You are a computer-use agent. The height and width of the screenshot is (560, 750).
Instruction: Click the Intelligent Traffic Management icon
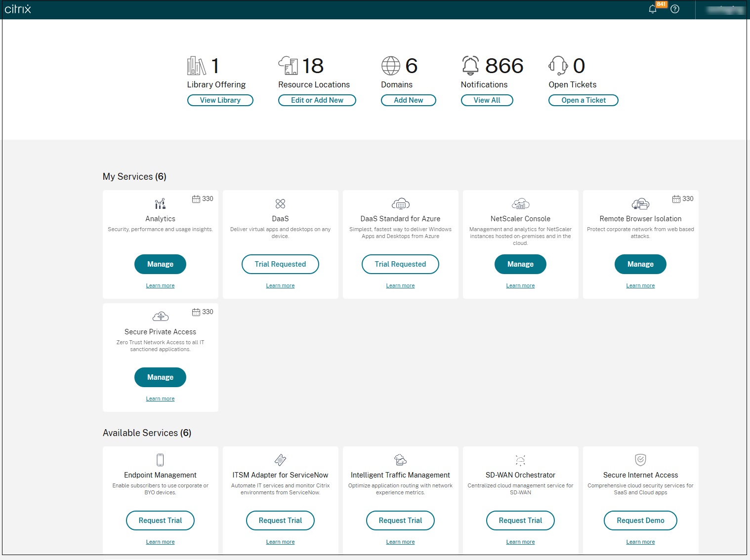(x=400, y=460)
